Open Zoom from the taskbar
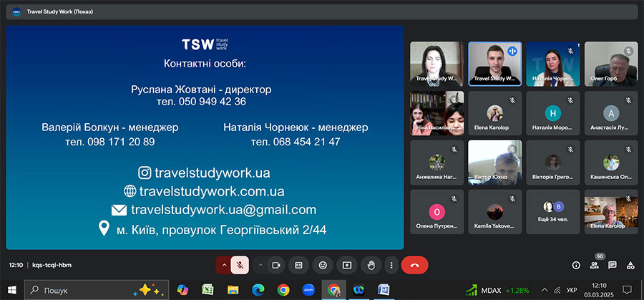 point(308,290)
